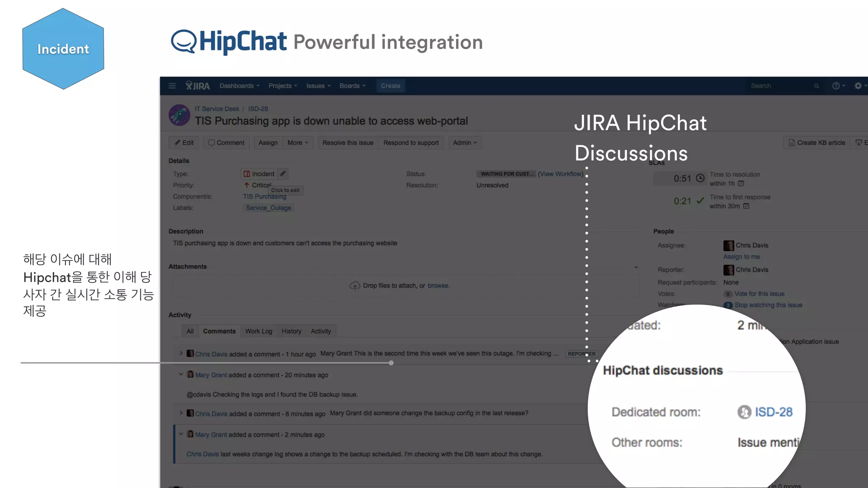The height and width of the screenshot is (488, 868).
Task: Switch to the Activity tab
Action: tap(321, 331)
